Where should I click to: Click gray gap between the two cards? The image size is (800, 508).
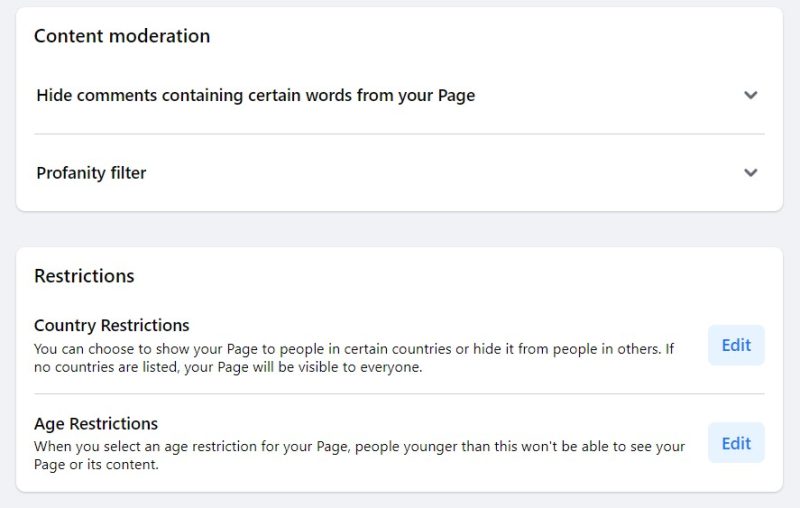click(399, 230)
